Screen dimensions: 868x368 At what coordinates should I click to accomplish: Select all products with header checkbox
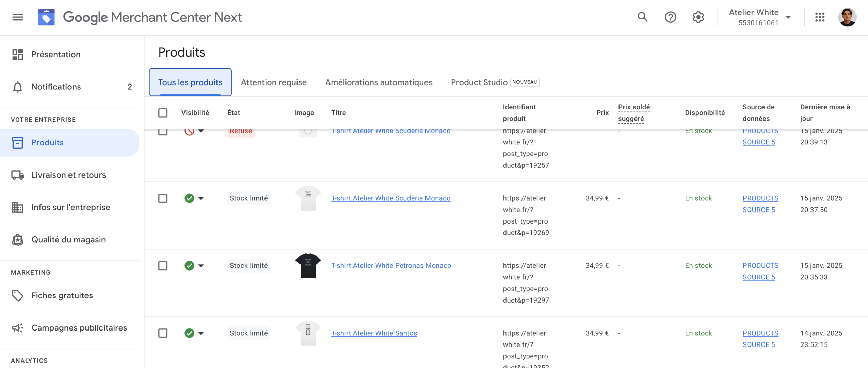pyautogui.click(x=163, y=113)
